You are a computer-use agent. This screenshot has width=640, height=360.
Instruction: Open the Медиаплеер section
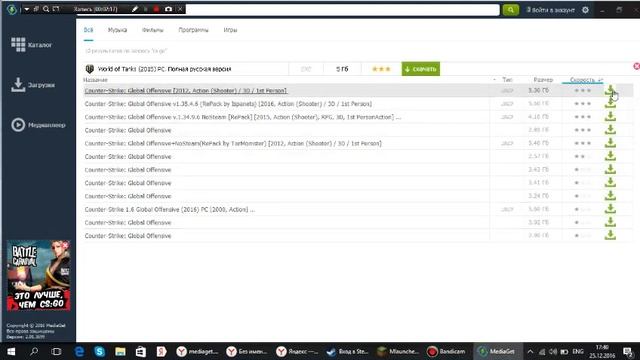[x=38, y=125]
